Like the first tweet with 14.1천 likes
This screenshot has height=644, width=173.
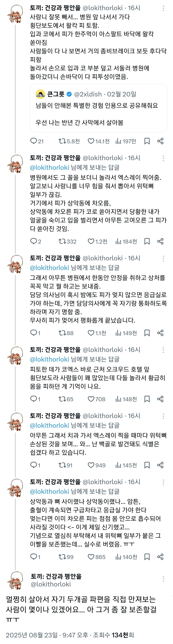[x=91, y=141]
